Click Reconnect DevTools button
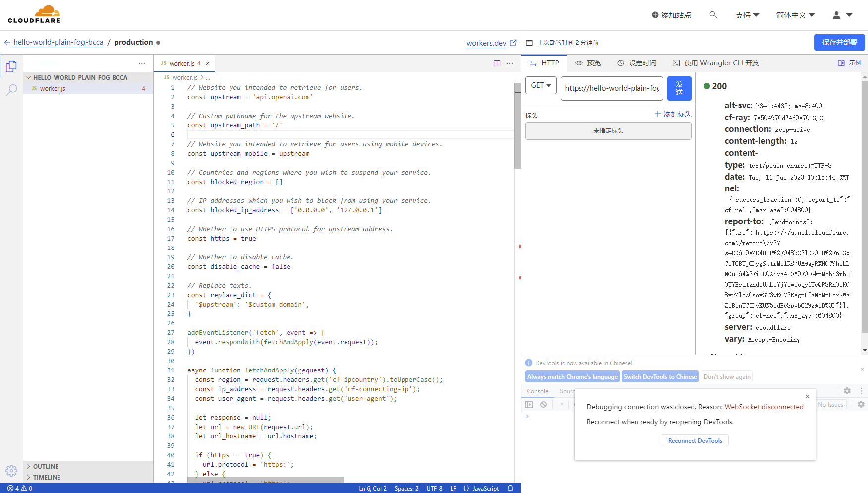Viewport: 868px width, 493px height. click(695, 440)
